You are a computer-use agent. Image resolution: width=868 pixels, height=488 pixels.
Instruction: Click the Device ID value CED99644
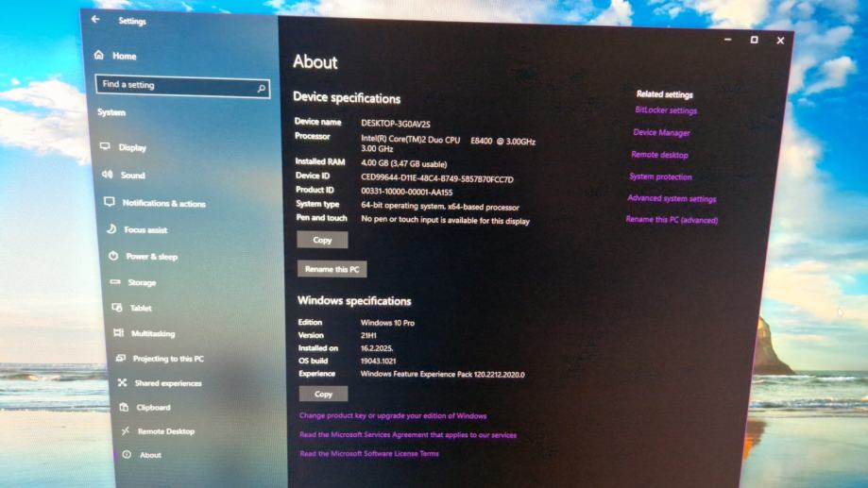point(437,178)
